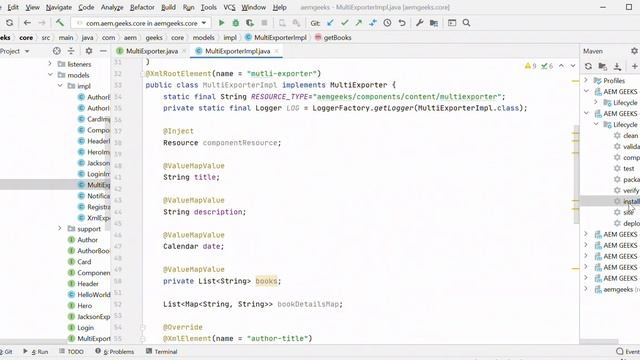Collapse the impl folder
The height and width of the screenshot is (360, 640).
click(x=60, y=86)
